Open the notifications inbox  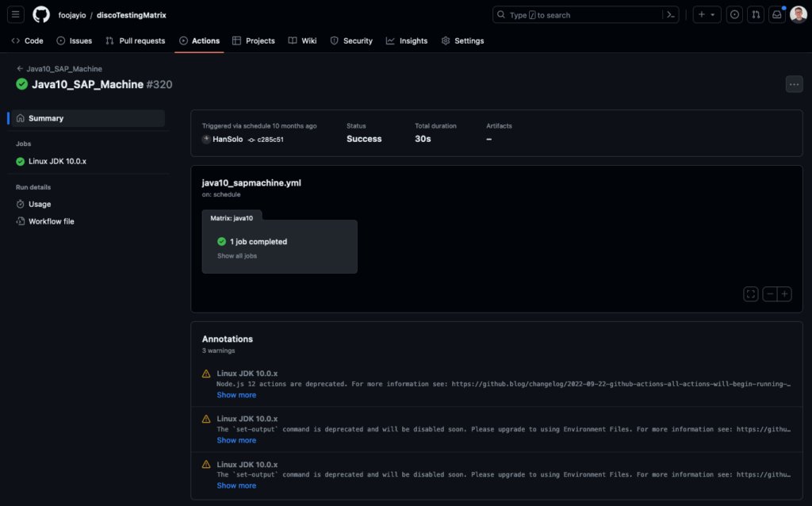tap(777, 14)
